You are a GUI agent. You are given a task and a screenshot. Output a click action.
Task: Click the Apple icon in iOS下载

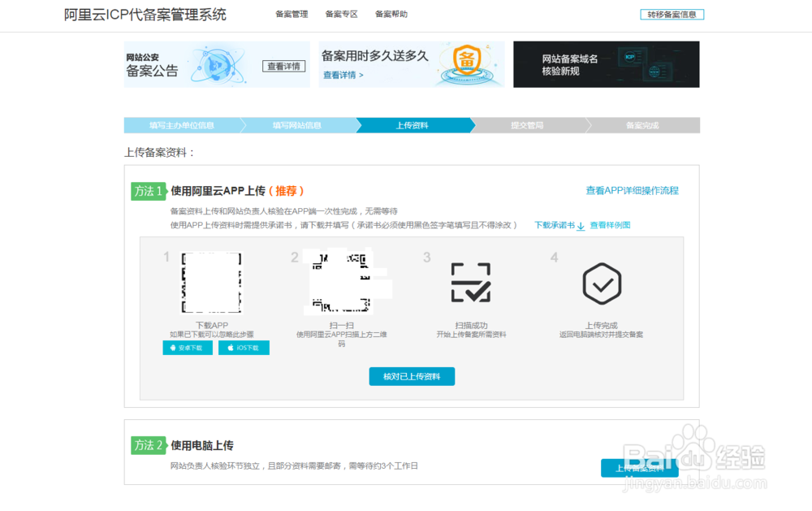click(x=231, y=348)
